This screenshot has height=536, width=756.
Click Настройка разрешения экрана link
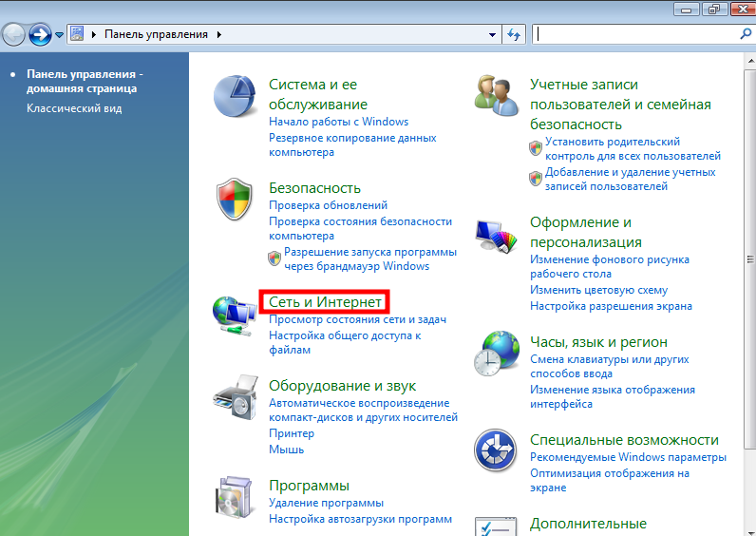tap(611, 306)
